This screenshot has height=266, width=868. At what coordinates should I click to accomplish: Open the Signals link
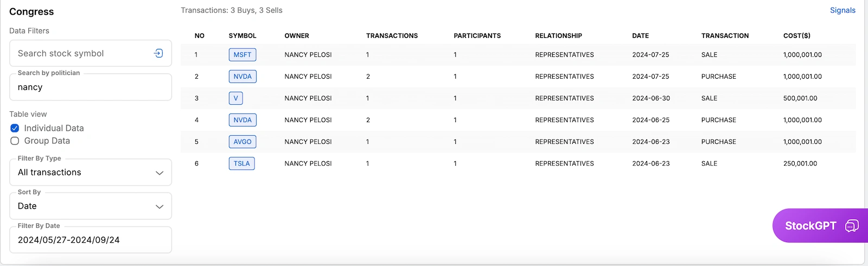(x=842, y=10)
